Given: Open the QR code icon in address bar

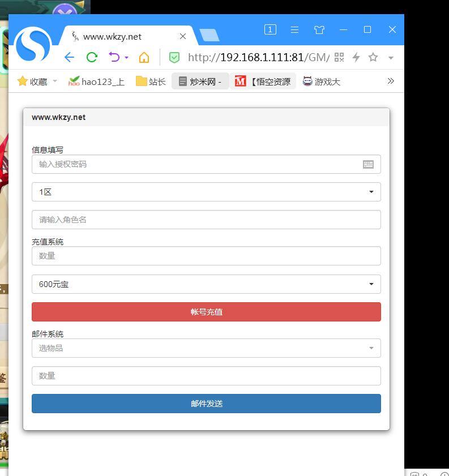Looking at the screenshot, I should point(339,57).
